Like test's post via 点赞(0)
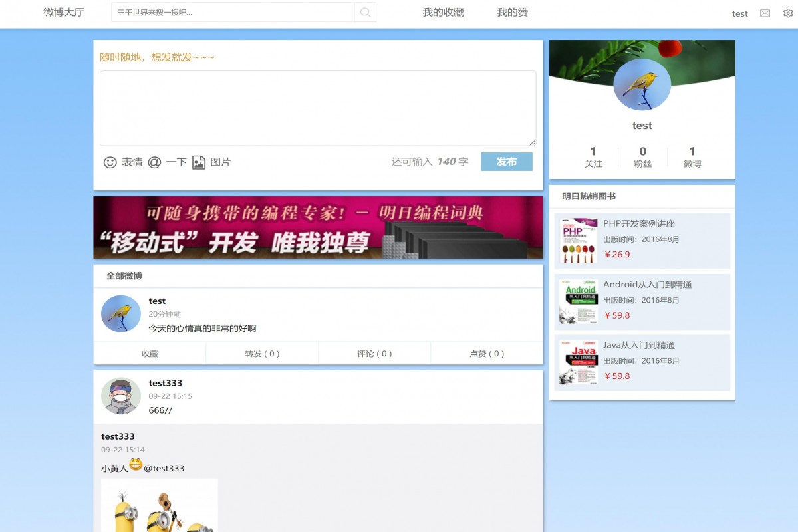Screen dimensions: 798x532 point(486,353)
